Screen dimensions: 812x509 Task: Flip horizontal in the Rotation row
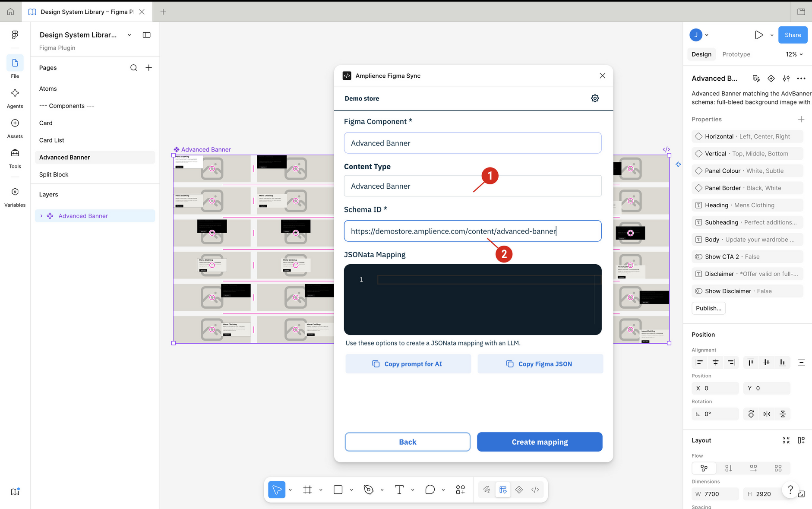[x=767, y=414]
